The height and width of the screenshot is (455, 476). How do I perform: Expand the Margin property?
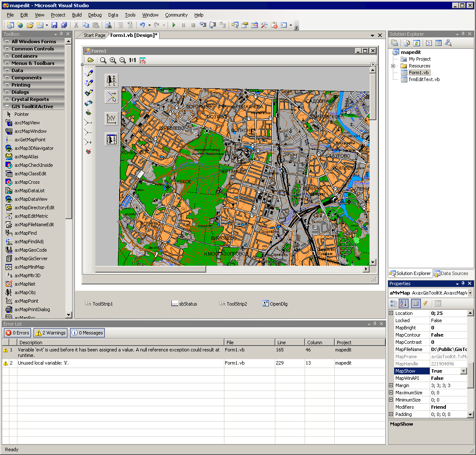pyautogui.click(x=391, y=385)
